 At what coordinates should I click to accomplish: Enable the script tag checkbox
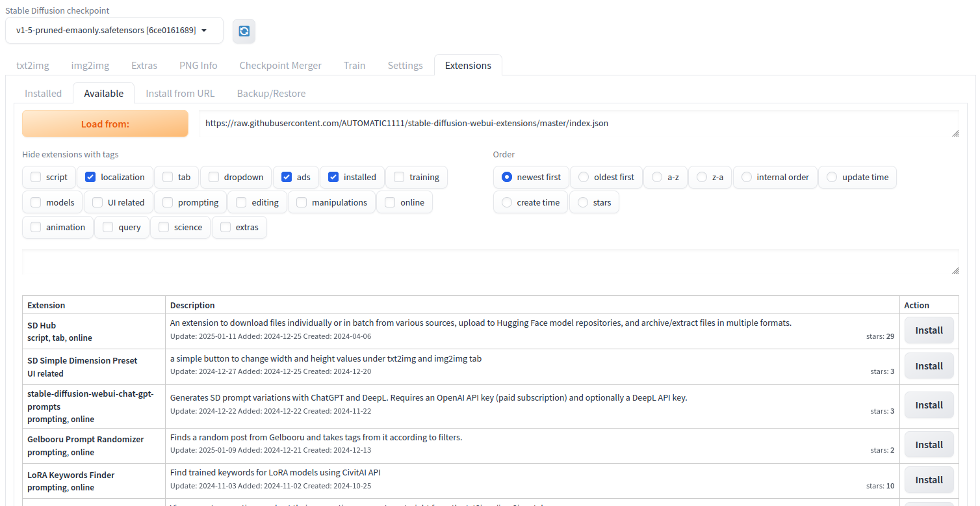pos(36,177)
